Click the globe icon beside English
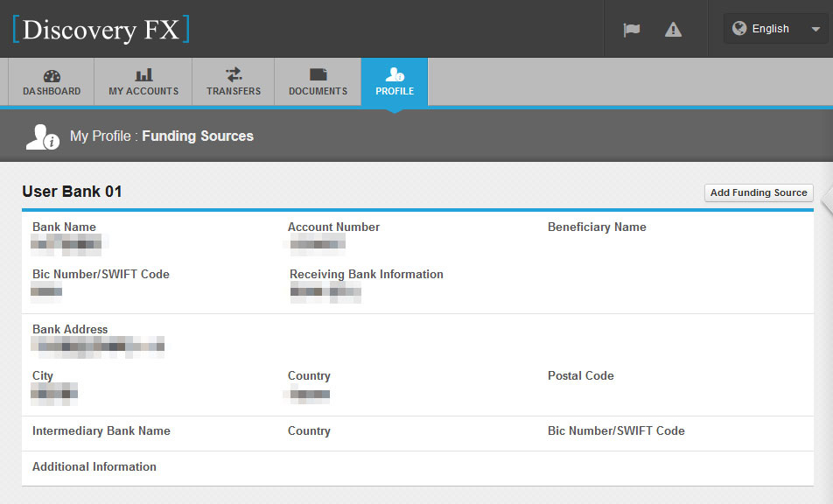Viewport: 833px width, 504px height. coord(739,29)
